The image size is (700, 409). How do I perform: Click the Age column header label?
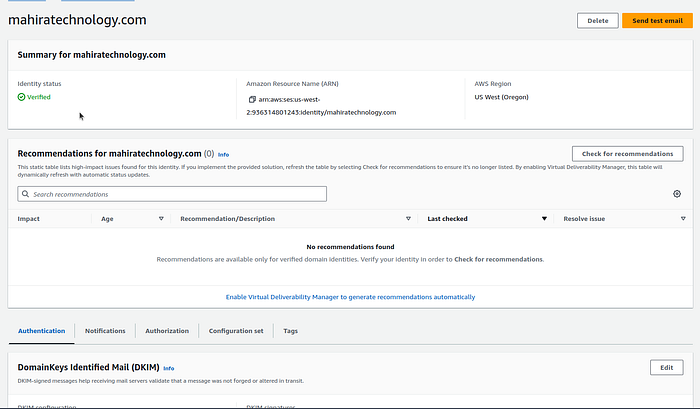pos(107,219)
